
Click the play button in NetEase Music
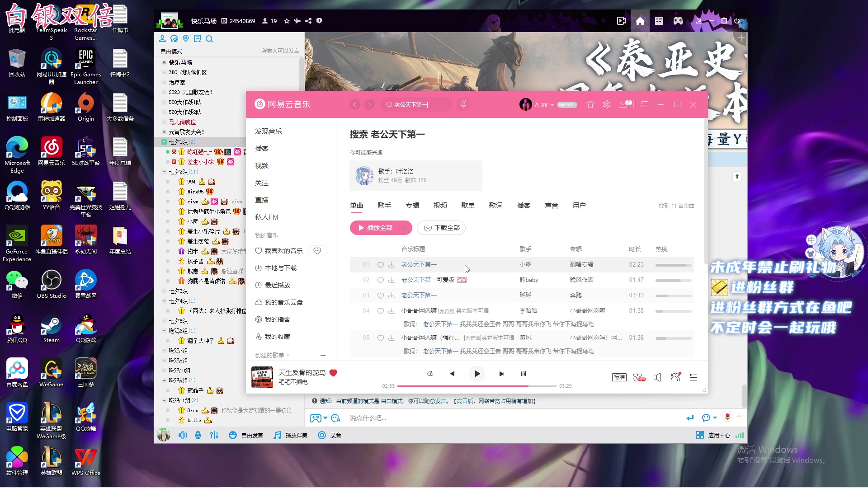point(476,374)
